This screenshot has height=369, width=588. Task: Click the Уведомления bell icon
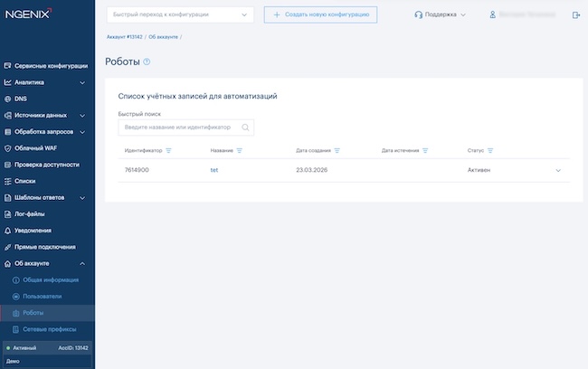click(x=7, y=231)
